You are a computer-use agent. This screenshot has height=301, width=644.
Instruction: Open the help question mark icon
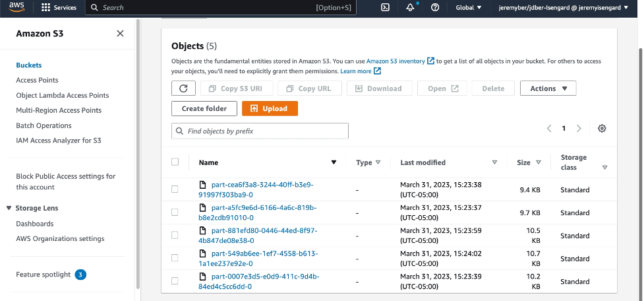[435, 7]
